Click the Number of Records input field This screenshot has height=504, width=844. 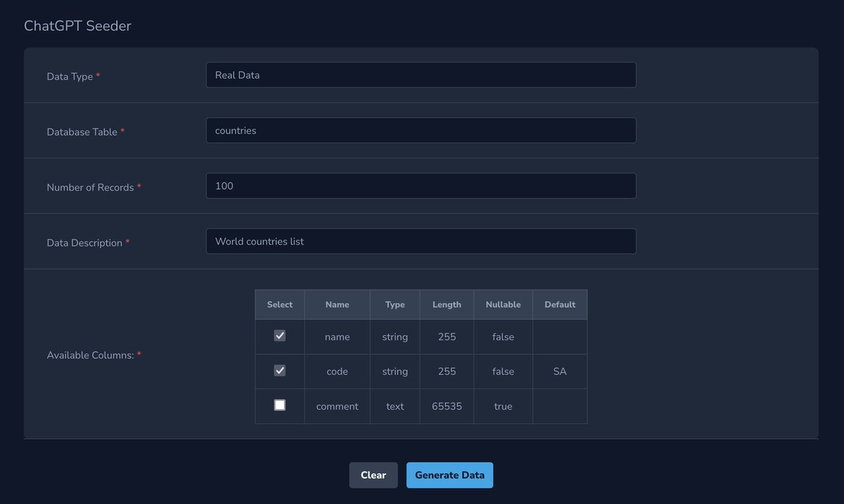[421, 186]
